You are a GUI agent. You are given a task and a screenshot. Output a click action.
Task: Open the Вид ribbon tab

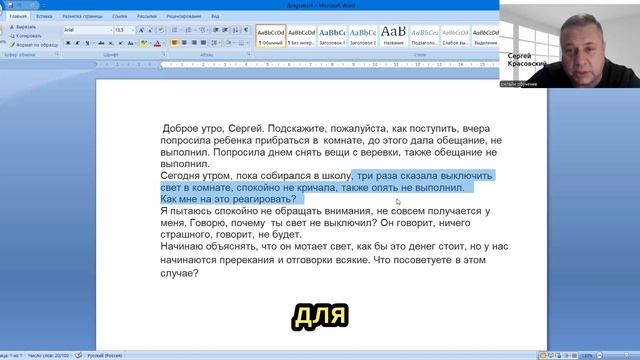tap(215, 16)
